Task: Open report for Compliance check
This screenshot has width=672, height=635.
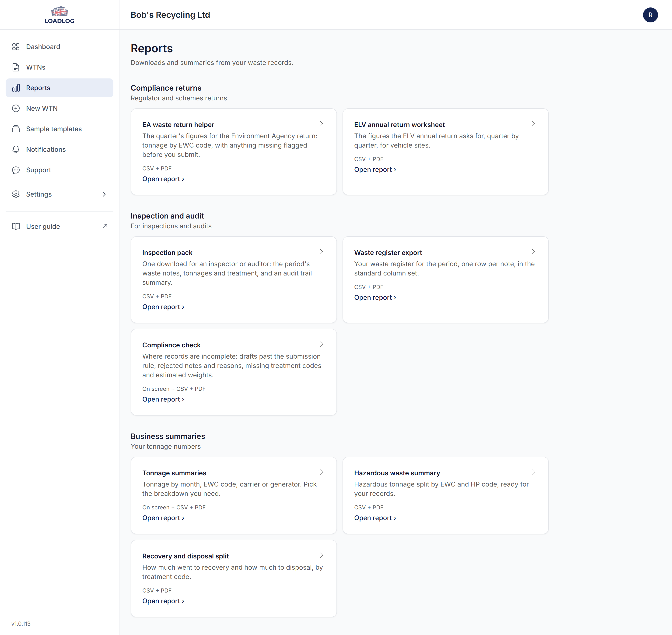Action: [x=163, y=399]
